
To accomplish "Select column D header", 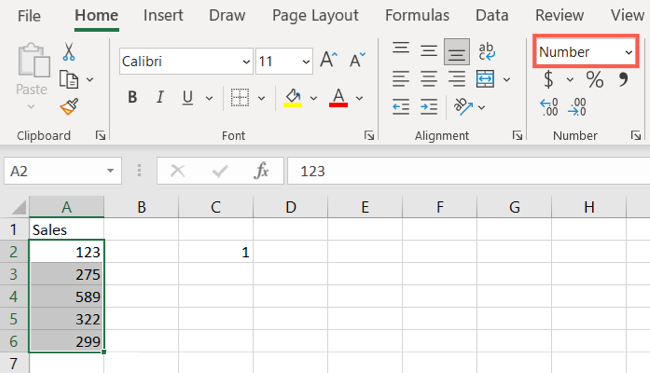I will (290, 207).
